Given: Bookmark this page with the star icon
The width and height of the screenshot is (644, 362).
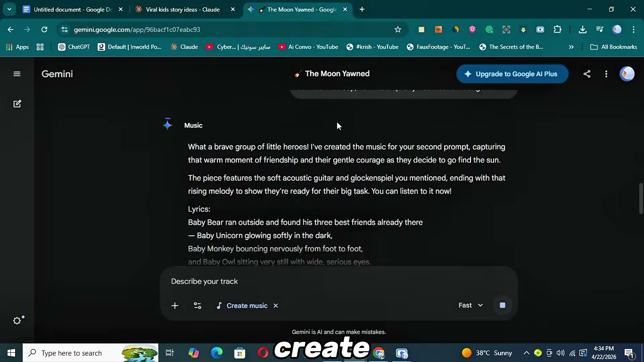Looking at the screenshot, I should pos(398,30).
